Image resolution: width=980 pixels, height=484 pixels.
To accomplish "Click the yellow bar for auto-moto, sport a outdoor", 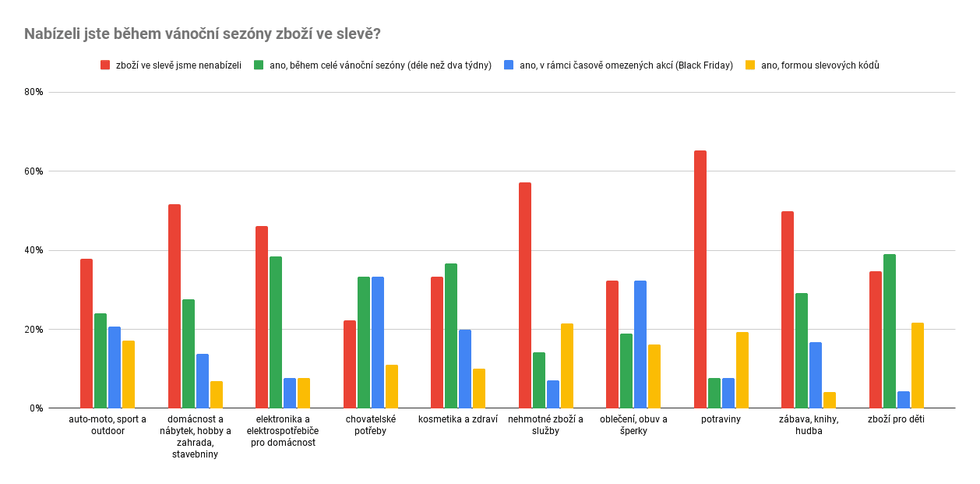I will [x=129, y=374].
